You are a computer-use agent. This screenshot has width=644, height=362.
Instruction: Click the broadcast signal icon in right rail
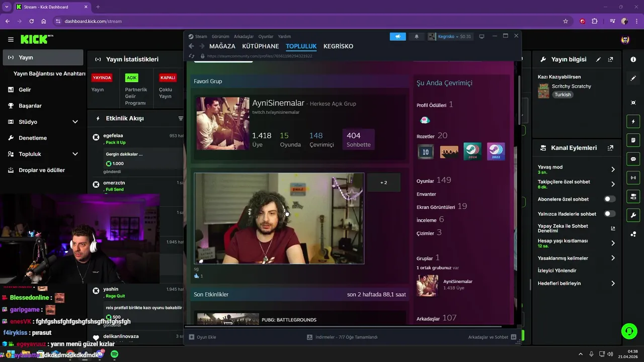(x=633, y=177)
